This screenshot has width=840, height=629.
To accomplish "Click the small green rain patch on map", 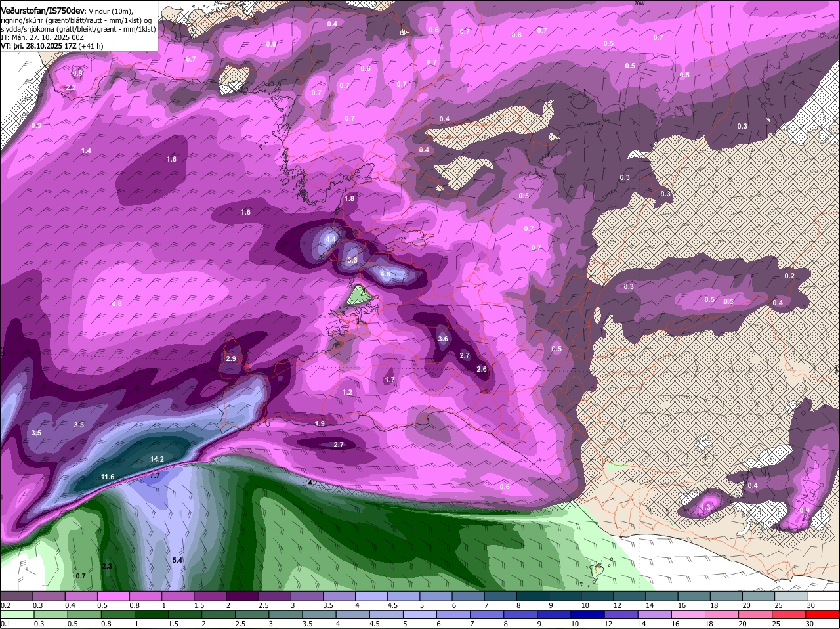I will [x=360, y=297].
